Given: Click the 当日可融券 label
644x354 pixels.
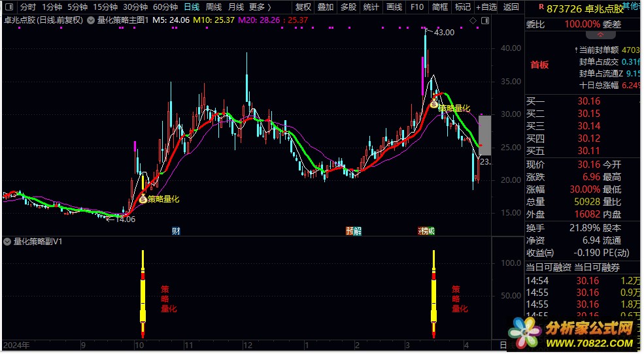Looking at the screenshot, I should click(x=597, y=268).
